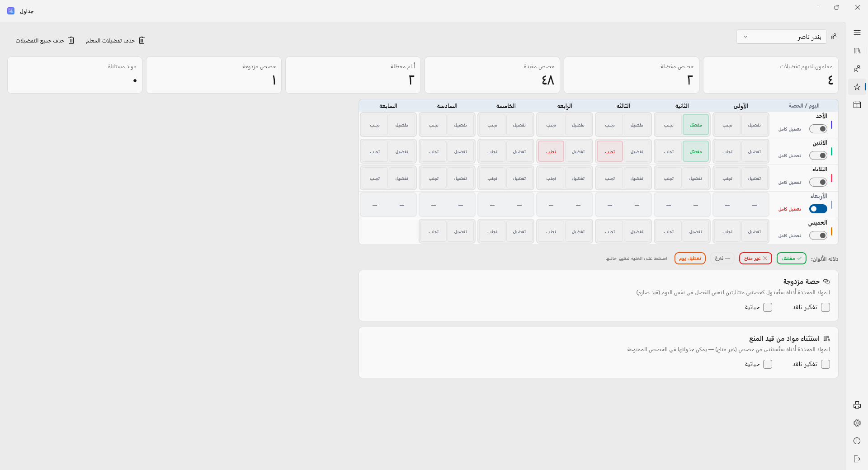Open the teacher dropdown بندر ناصر

pos(781,37)
